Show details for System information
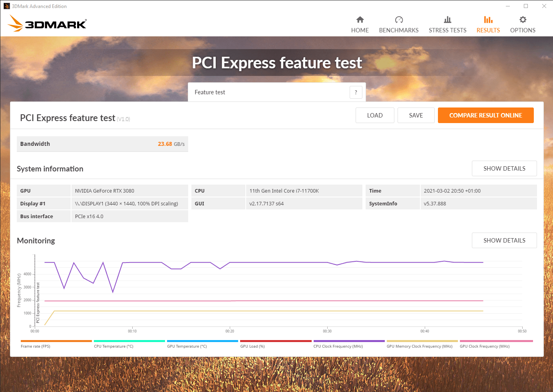The height and width of the screenshot is (392, 553). click(504, 169)
